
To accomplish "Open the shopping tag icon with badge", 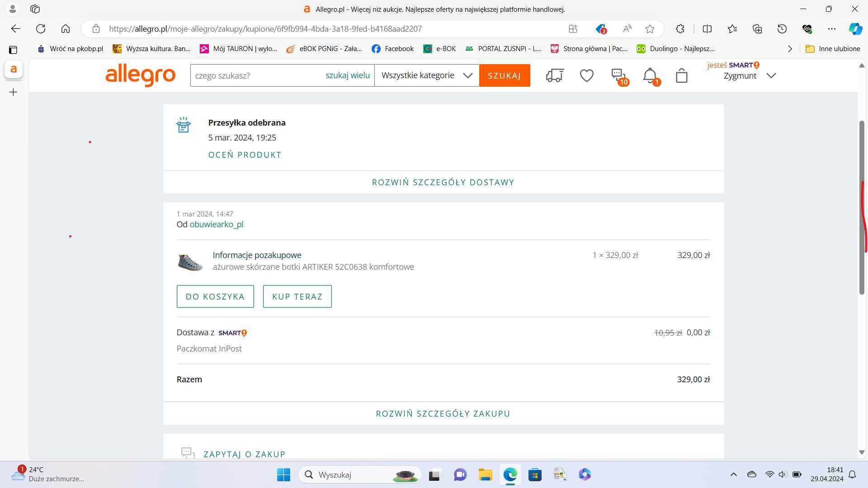I will pos(601,29).
